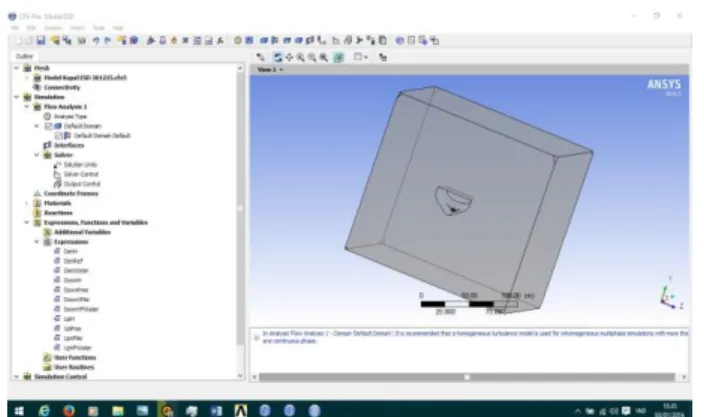Screen dimensions: 704x417
Task: Collapse the Solver tree node
Action: [37, 155]
